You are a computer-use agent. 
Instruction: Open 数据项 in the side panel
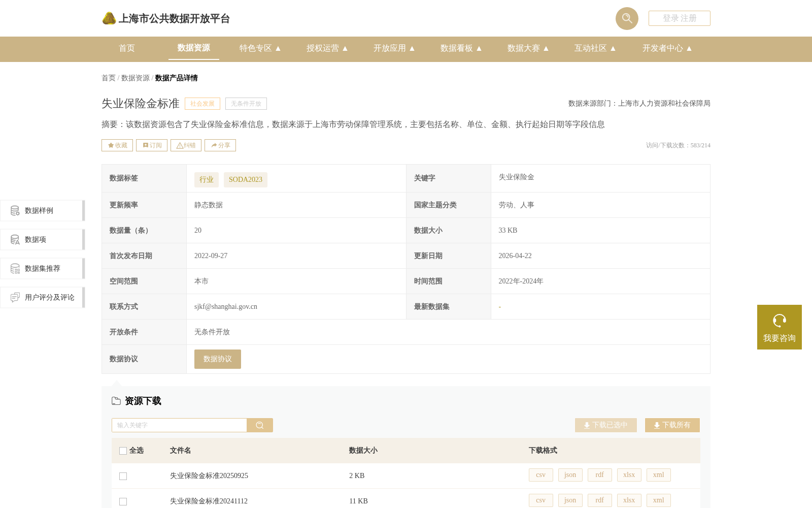(x=42, y=239)
